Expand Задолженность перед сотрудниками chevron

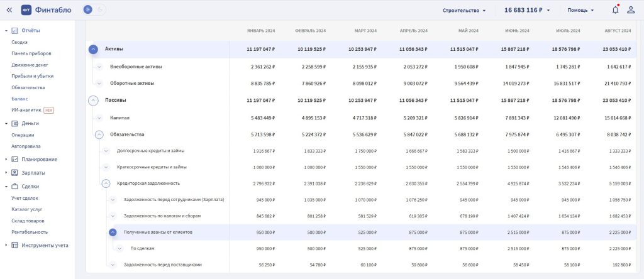coord(113,200)
